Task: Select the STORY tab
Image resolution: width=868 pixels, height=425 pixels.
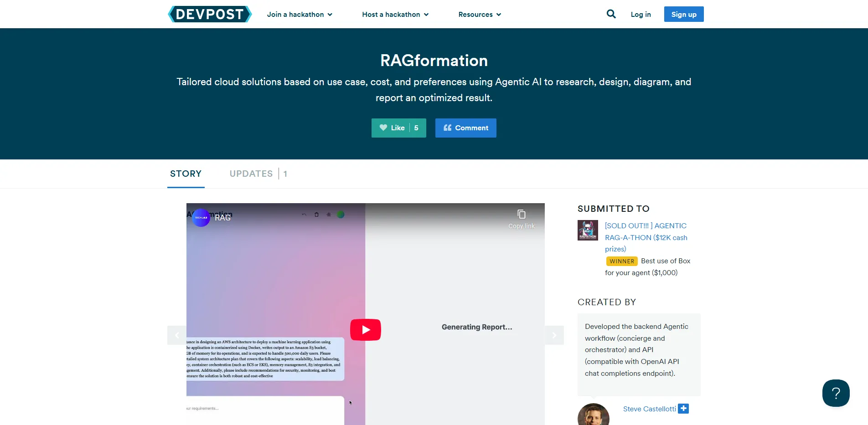Action: 186,174
